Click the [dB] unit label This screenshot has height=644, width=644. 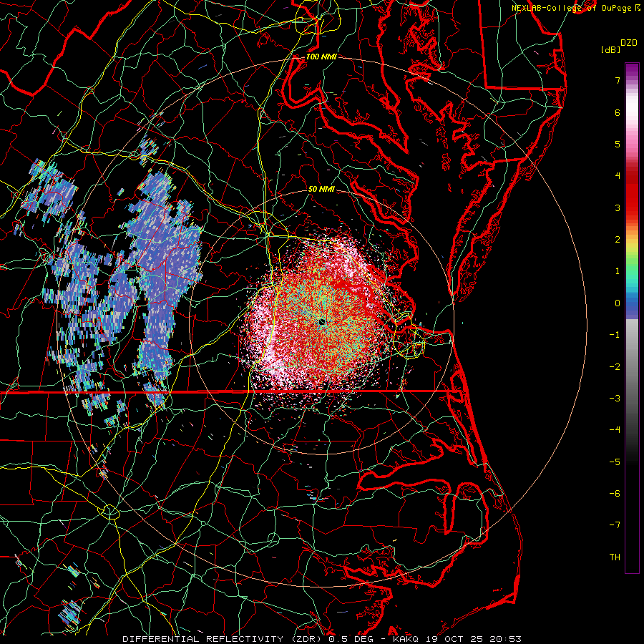(x=611, y=49)
